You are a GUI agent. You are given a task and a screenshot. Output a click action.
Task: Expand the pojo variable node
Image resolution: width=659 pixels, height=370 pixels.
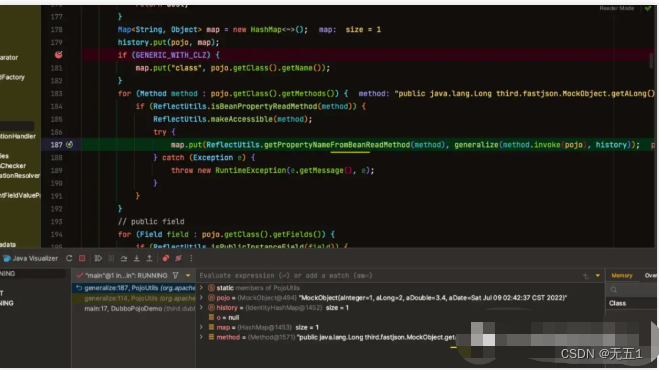coord(201,297)
